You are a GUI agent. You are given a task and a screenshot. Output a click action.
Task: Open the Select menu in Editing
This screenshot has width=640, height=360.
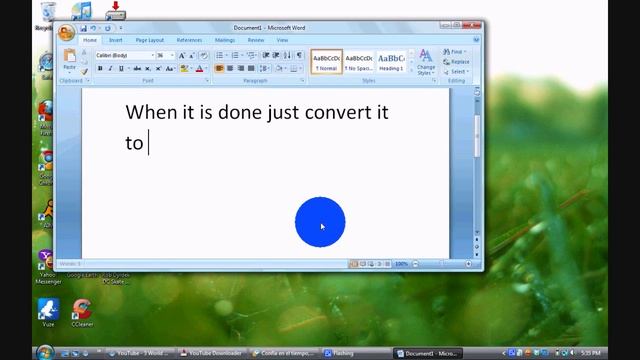[456, 72]
